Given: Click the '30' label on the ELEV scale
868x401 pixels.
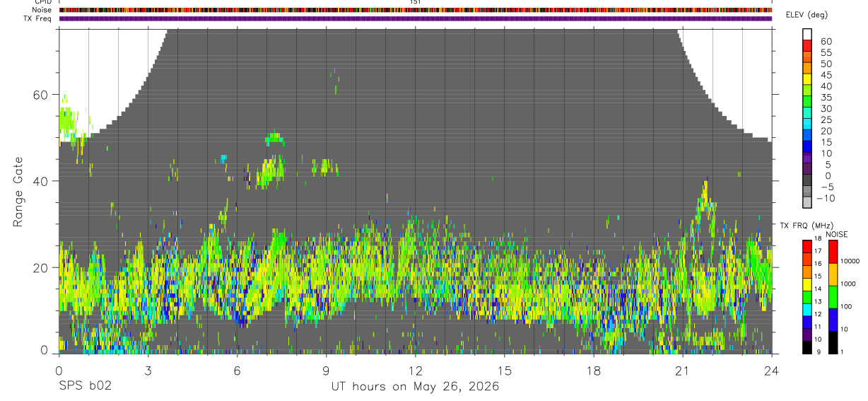Looking at the screenshot, I should 826,109.
